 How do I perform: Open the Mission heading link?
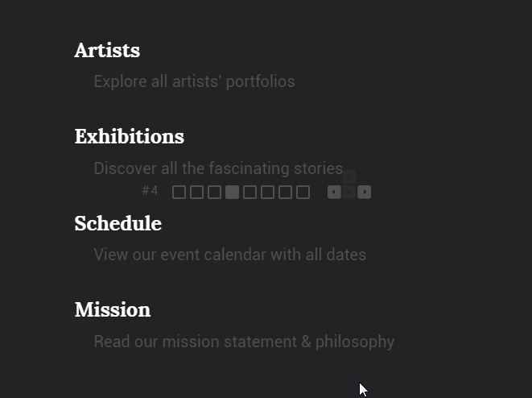[x=113, y=309]
